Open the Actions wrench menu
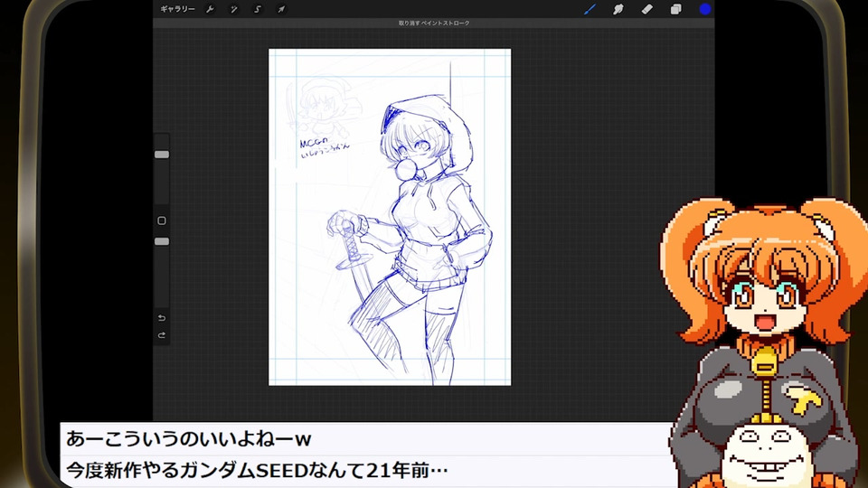868x488 pixels. click(x=211, y=9)
